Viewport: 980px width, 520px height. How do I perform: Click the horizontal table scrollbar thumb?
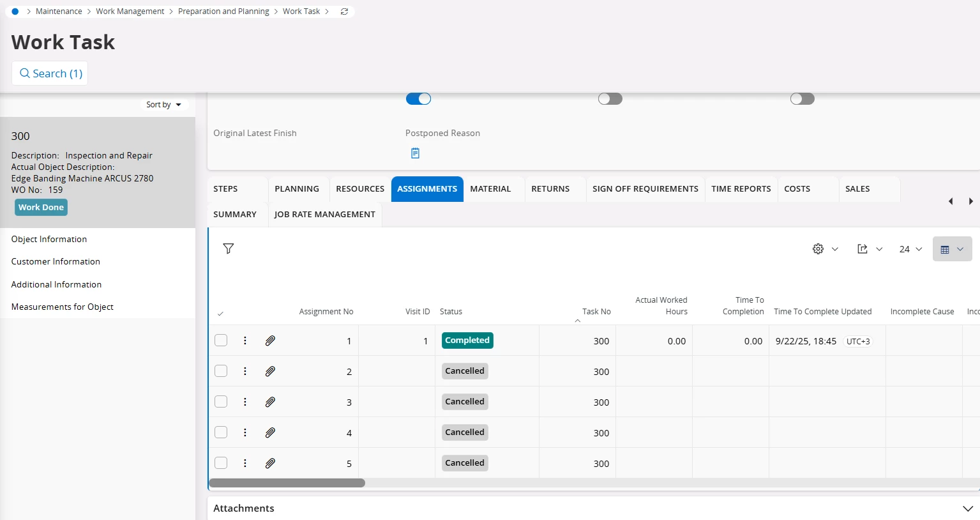tap(287, 483)
